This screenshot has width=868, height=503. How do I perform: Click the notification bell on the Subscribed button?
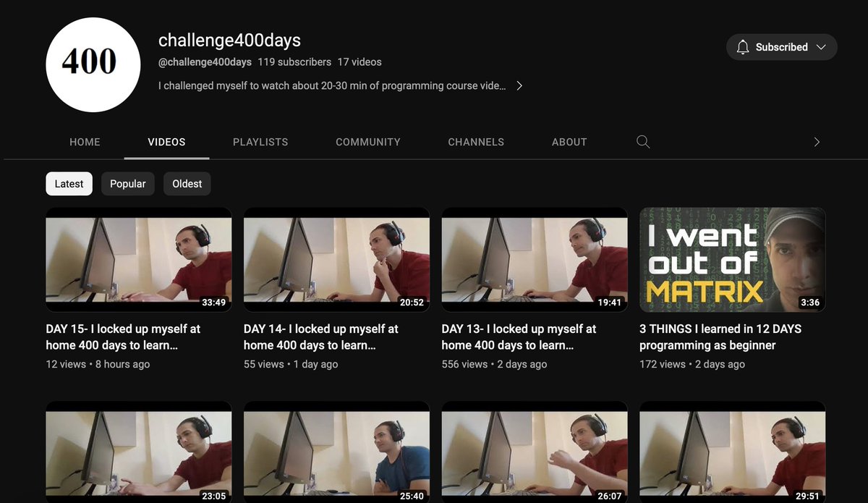pos(742,46)
